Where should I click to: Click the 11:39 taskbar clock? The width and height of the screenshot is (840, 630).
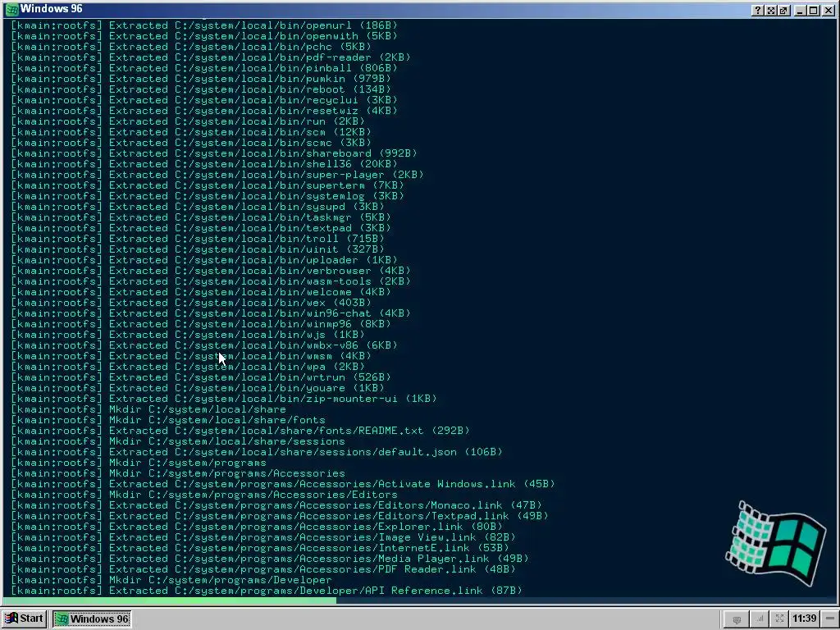pos(804,619)
